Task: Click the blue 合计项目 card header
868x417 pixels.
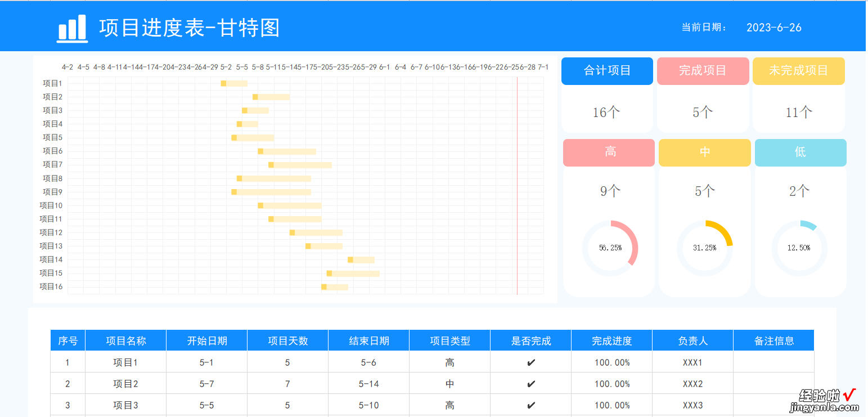Action: [607, 71]
